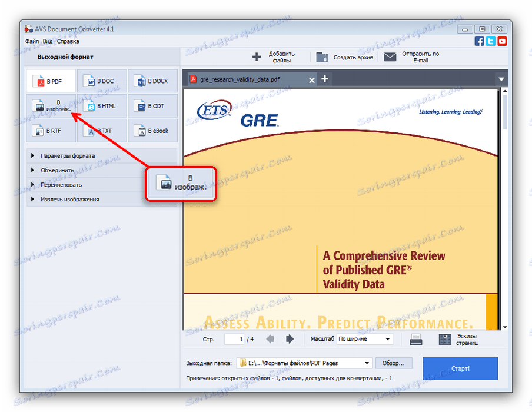Click the print icon
Viewport: 532px width, 412px height.
(x=415, y=339)
